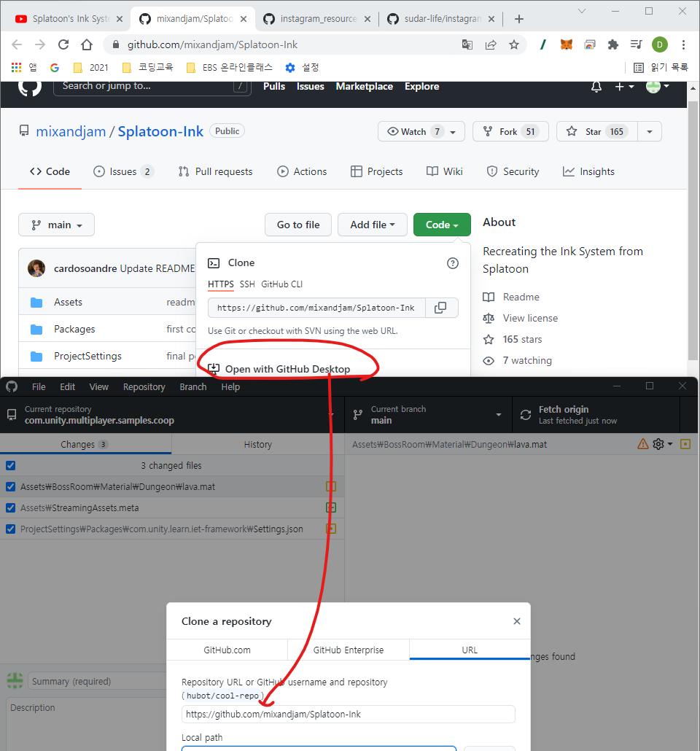The height and width of the screenshot is (751, 700).
Task: Switch to the History tab
Action: click(258, 445)
